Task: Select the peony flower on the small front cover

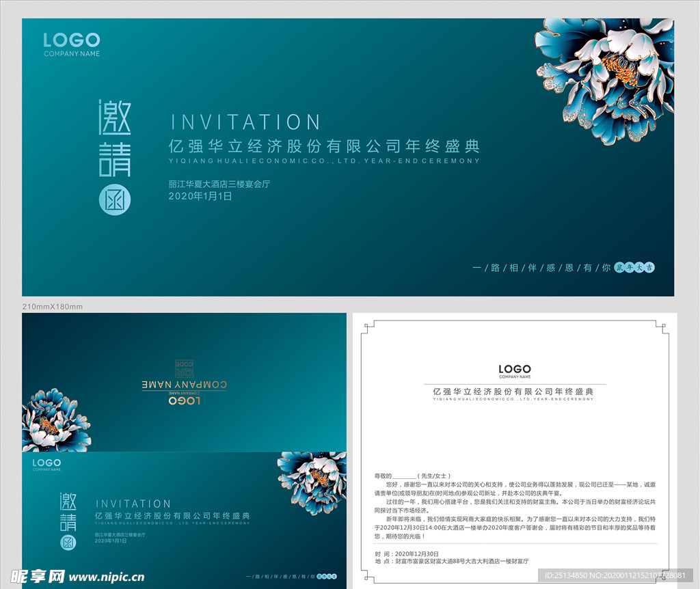Action: click(x=312, y=483)
